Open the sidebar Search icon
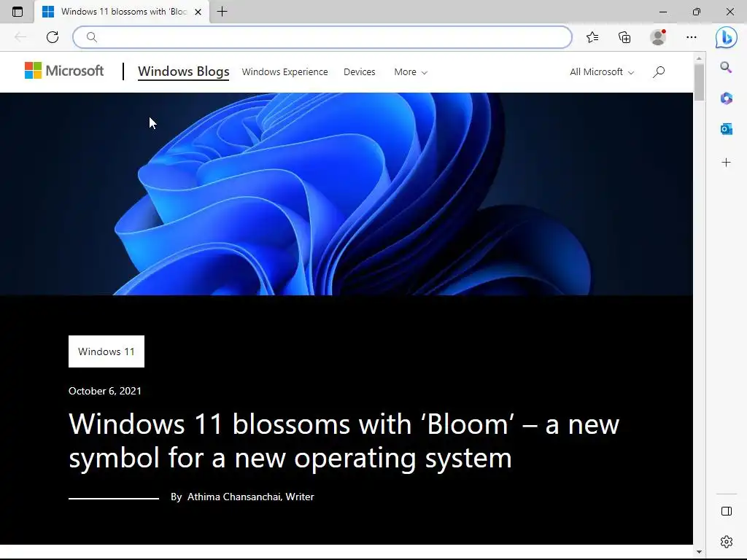The image size is (747, 560). 726,67
